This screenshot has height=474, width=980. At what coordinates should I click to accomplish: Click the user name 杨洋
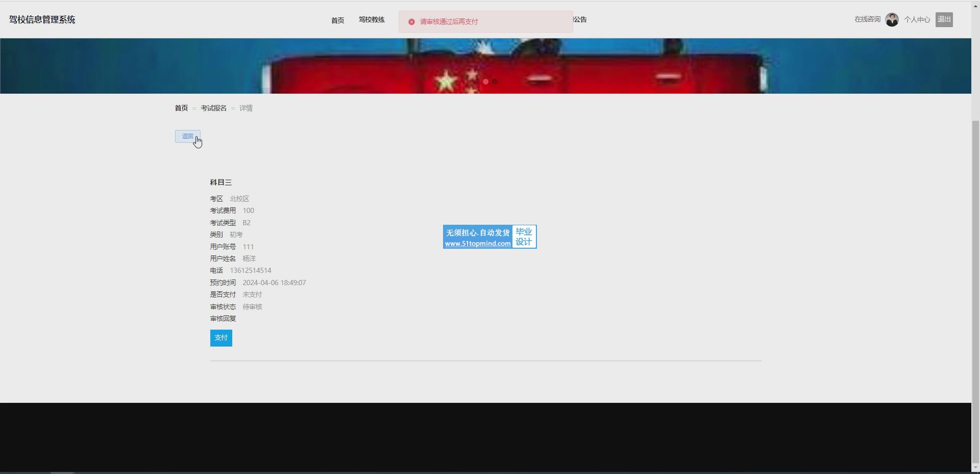(249, 258)
